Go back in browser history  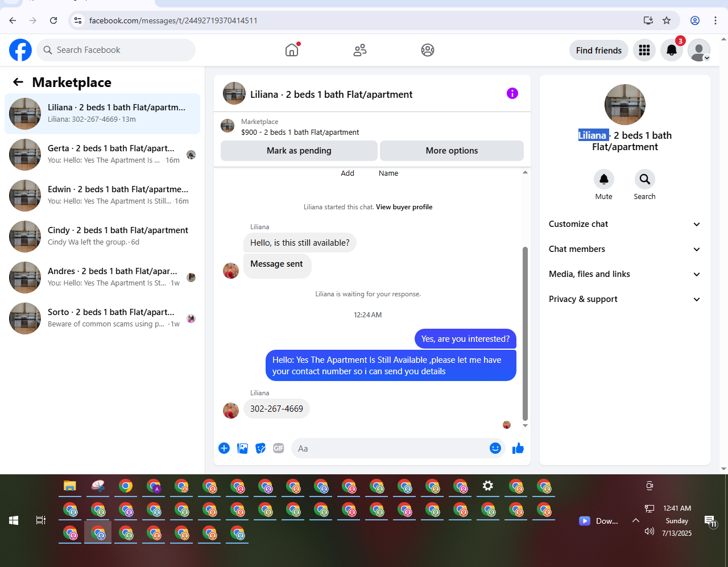tap(13, 20)
